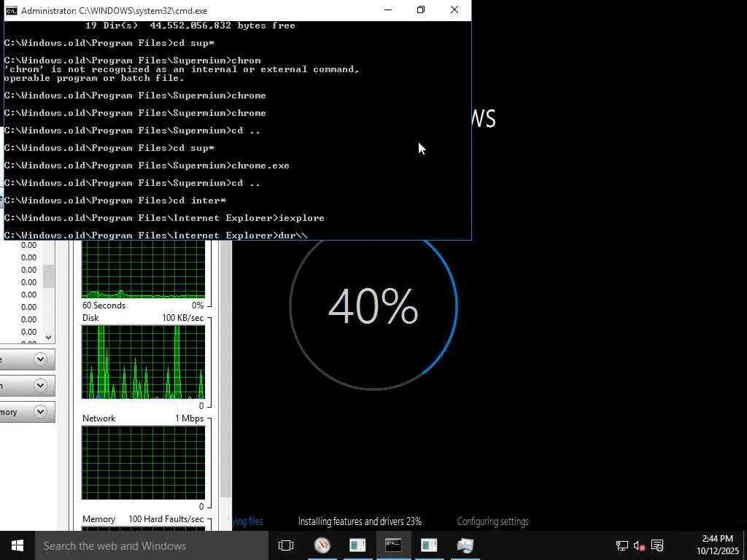
Task: Click the down arrow of the values list scrollbar
Action: click(x=49, y=337)
